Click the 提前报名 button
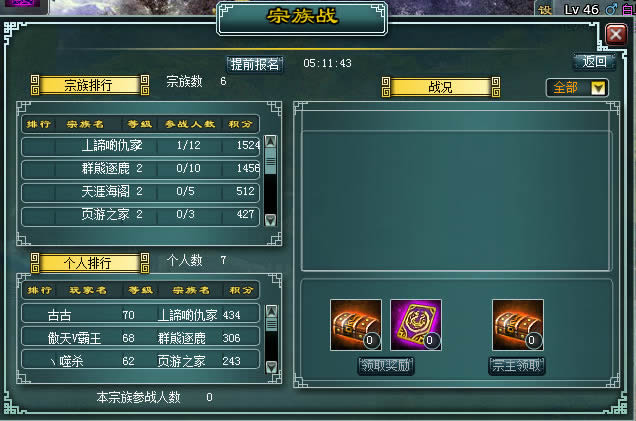The image size is (636, 421). pyautogui.click(x=255, y=64)
